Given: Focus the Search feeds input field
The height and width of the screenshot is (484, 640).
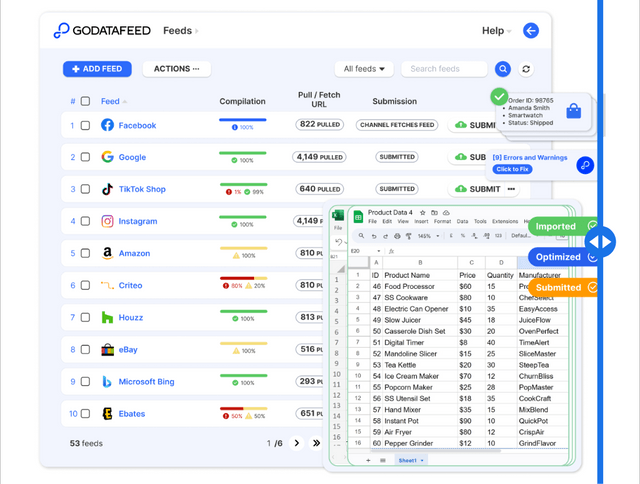Looking at the screenshot, I should click(444, 69).
